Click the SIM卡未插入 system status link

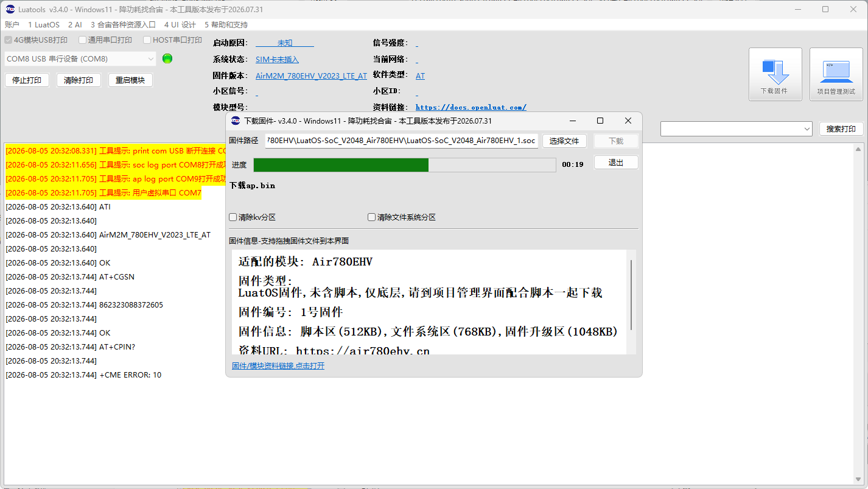pos(277,60)
